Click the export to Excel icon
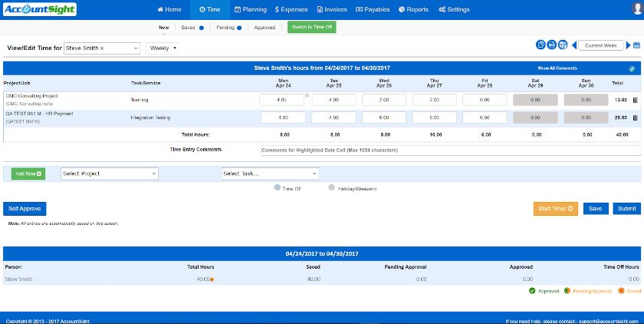 pyautogui.click(x=563, y=45)
